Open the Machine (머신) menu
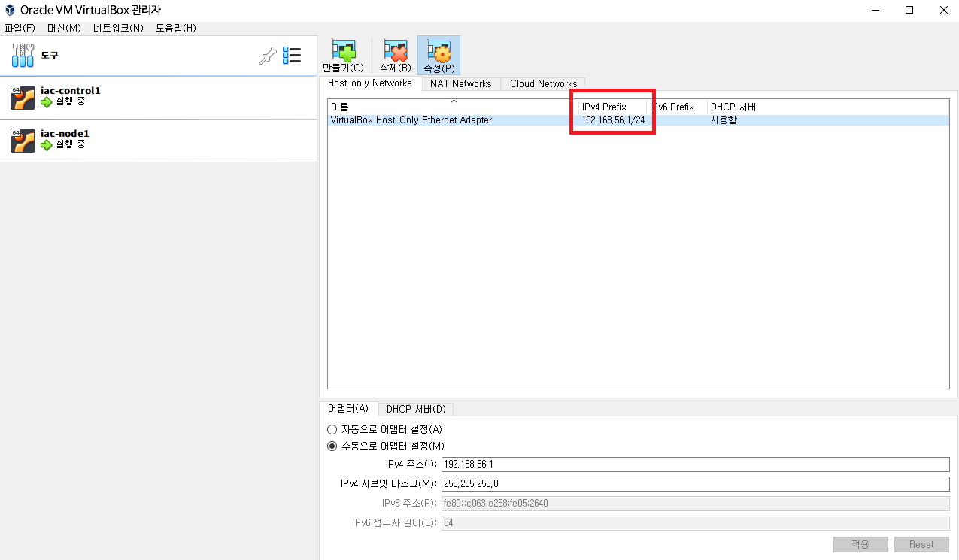The width and height of the screenshot is (959, 560). (64, 28)
